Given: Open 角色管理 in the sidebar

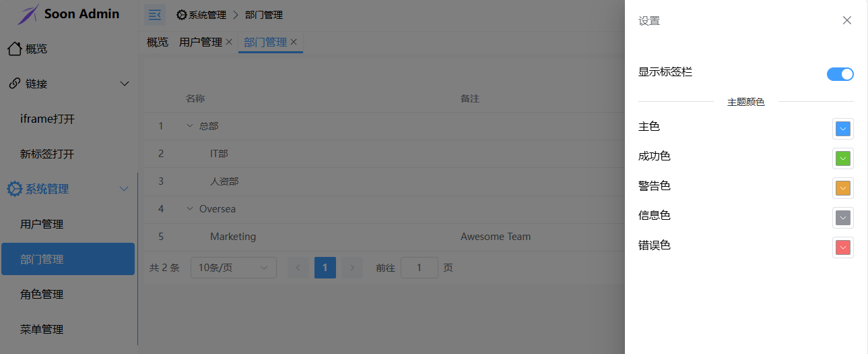Looking at the screenshot, I should tap(69, 294).
